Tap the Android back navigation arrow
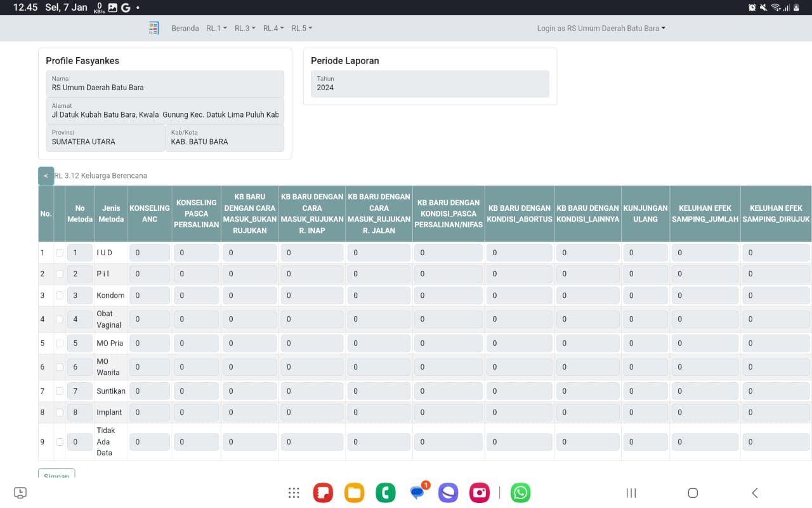The image size is (812, 508). tap(754, 493)
